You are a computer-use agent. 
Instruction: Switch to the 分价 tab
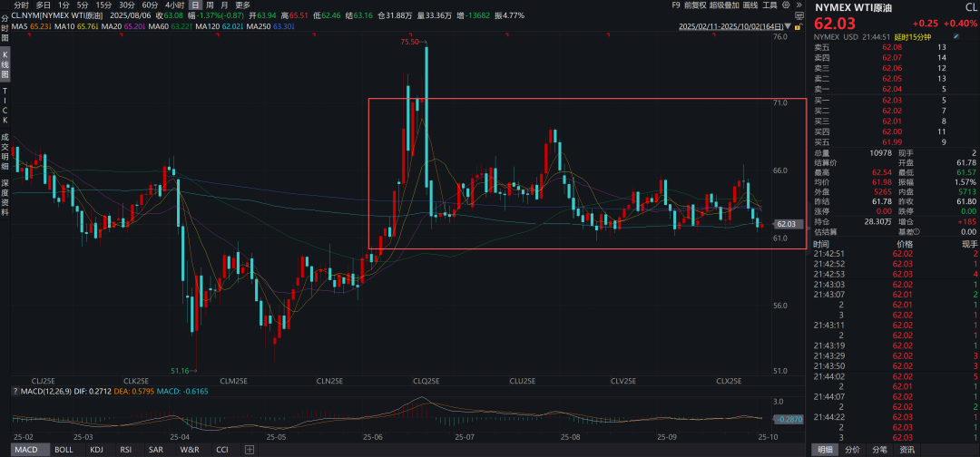tap(852, 449)
